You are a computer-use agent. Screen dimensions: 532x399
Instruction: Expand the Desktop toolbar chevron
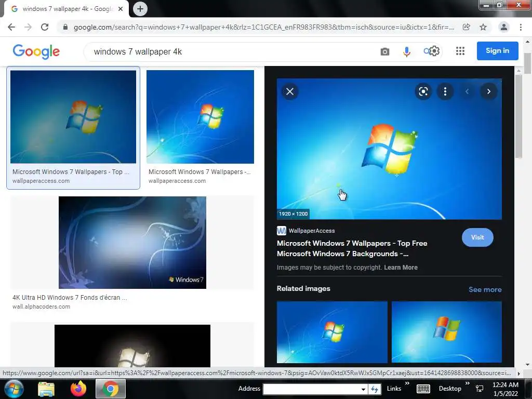tap(467, 383)
